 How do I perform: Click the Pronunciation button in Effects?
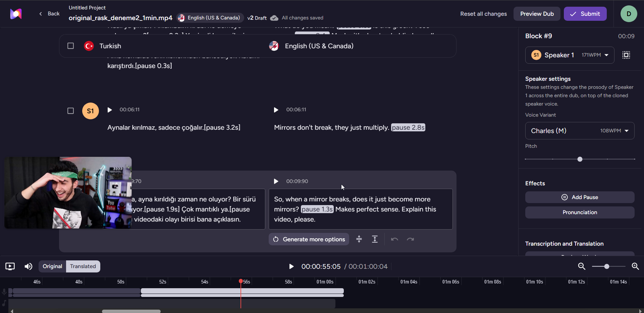tap(580, 212)
